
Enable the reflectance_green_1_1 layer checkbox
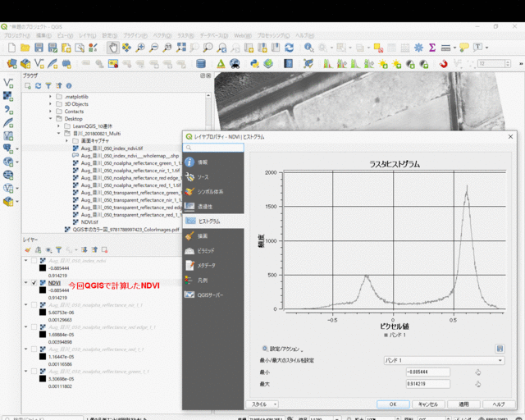(x=34, y=371)
